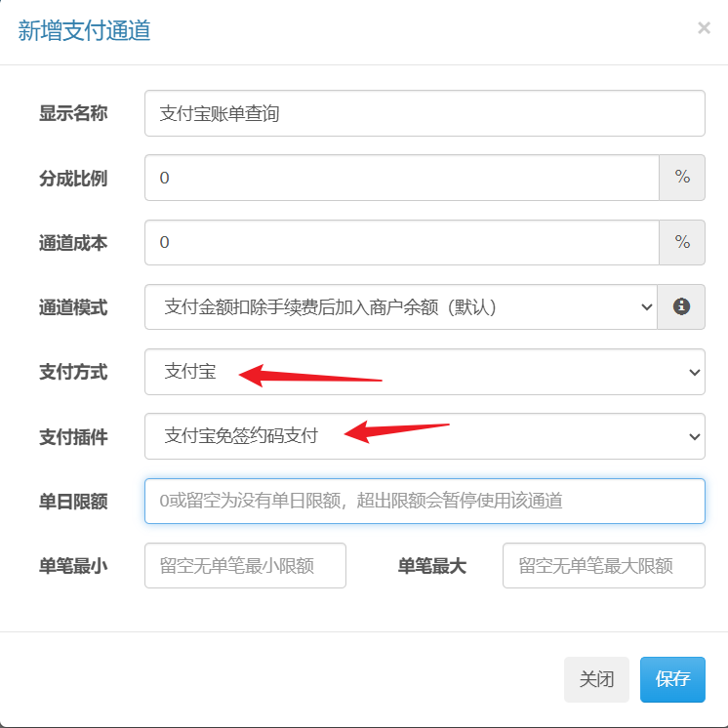Viewport: 728px width, 728px height.
Task: Expand the 支付方式 dropdown showing 支付宝
Action: (x=425, y=372)
